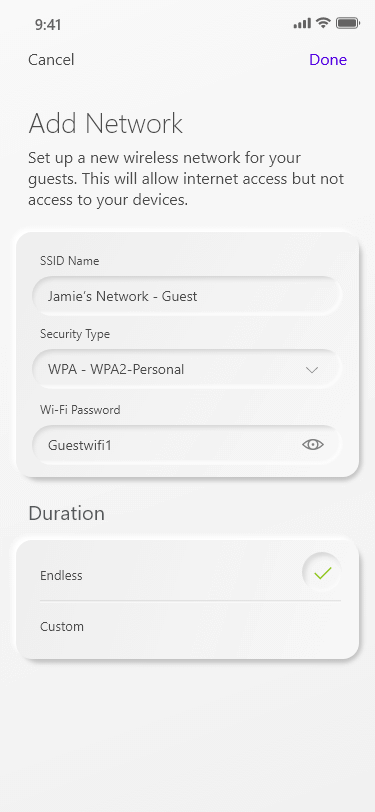Open the WPA - WPA2-Personal dropdown
375x812 pixels.
[x=187, y=369]
